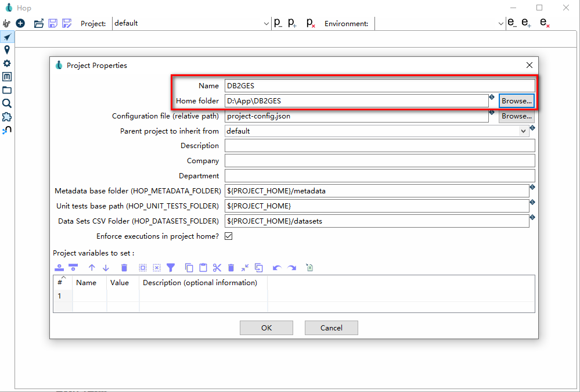580x392 pixels.
Task: Click Browse next to Home folder
Action: (516, 100)
